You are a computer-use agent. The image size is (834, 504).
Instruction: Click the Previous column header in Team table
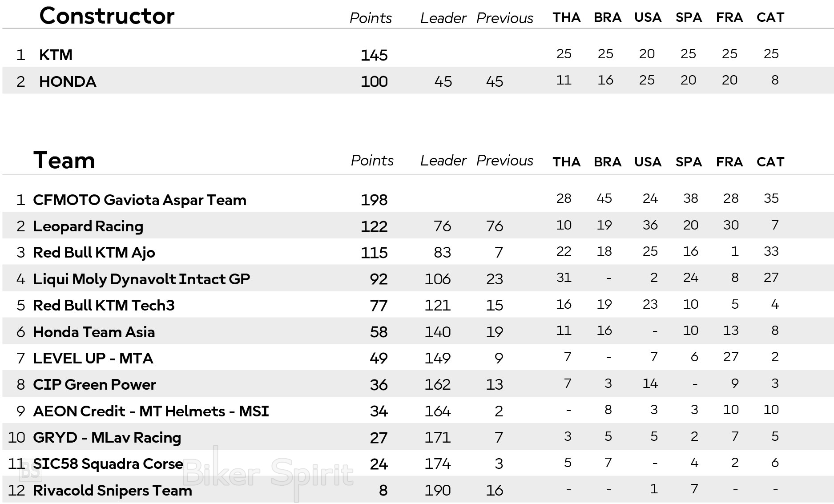504,160
